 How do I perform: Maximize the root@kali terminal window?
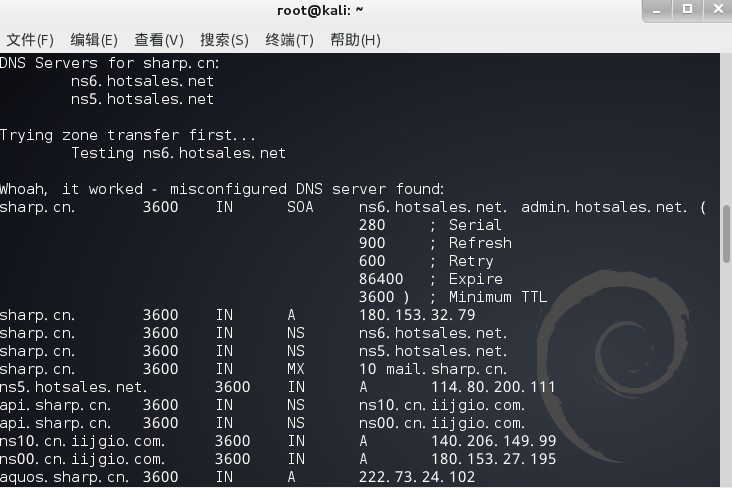tap(687, 9)
